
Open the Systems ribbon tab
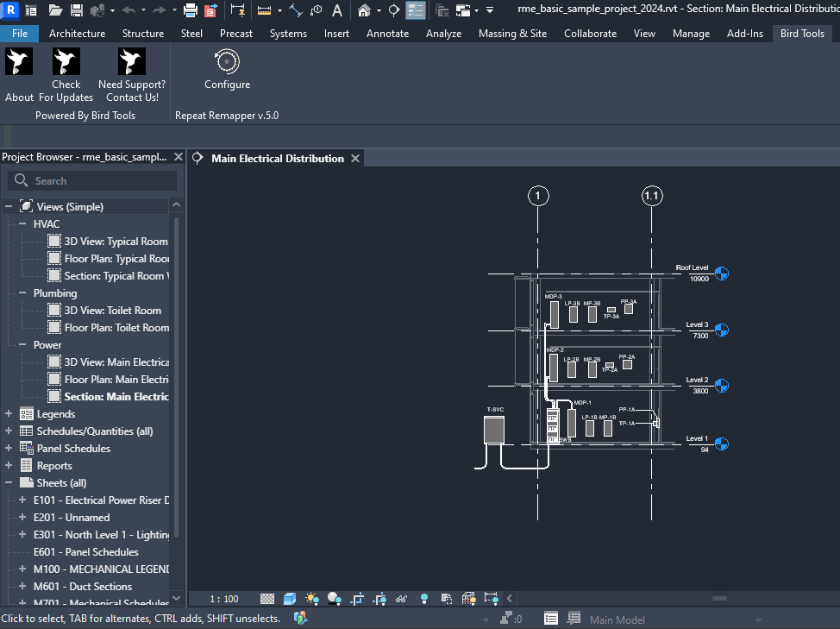(x=288, y=34)
